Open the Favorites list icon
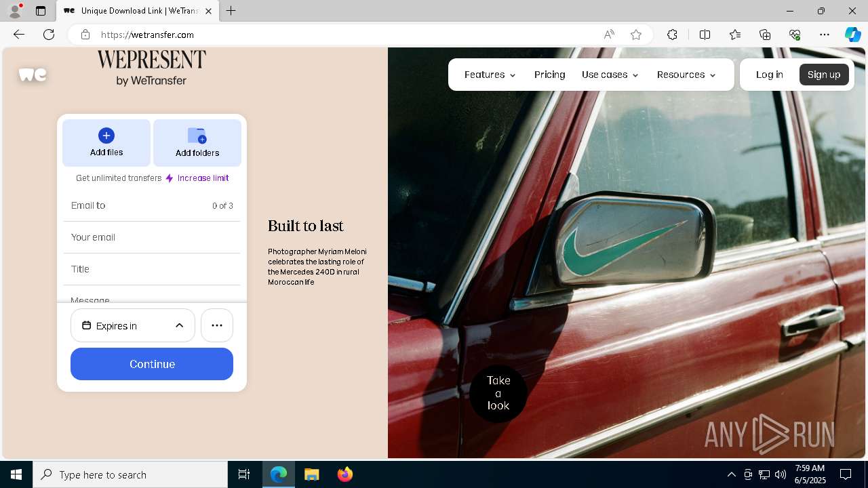This screenshot has height=488, width=868. (735, 35)
